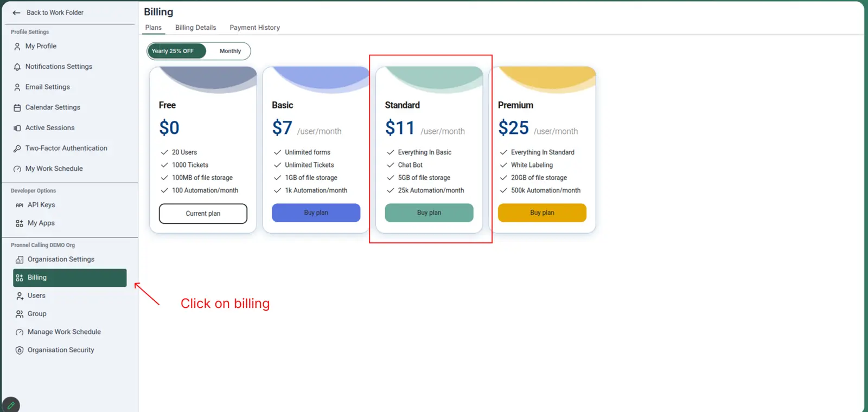Click the Two-Factor Authentication key icon
Image resolution: width=868 pixels, height=412 pixels.
point(17,149)
